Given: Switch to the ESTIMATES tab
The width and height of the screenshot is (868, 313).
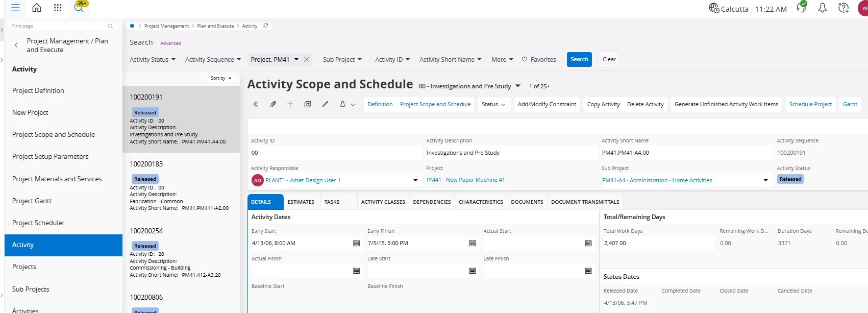Looking at the screenshot, I should [x=301, y=202].
